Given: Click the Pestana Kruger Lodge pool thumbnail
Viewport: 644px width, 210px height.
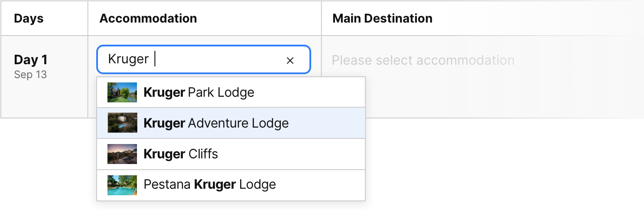Looking at the screenshot, I should pyautogui.click(x=122, y=185).
